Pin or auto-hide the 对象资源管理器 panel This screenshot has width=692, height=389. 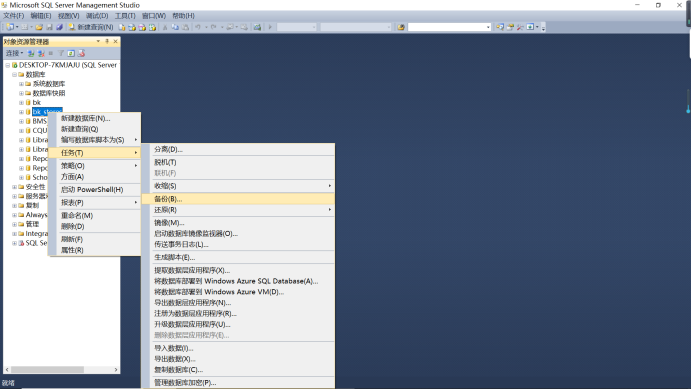[107, 42]
